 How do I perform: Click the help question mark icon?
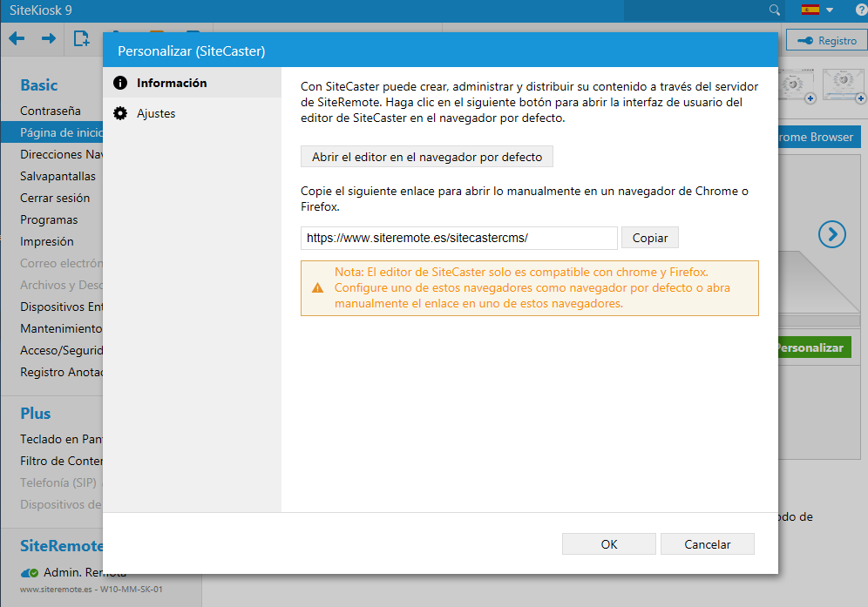pyautogui.click(x=861, y=10)
